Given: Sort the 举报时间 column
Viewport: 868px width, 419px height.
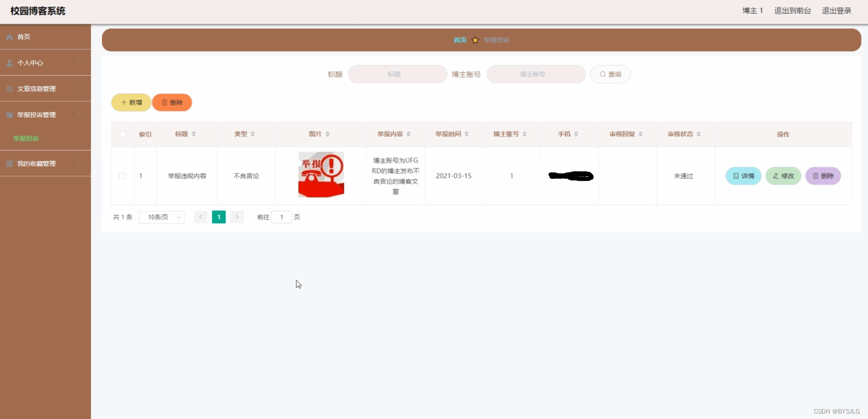Looking at the screenshot, I should 467,134.
